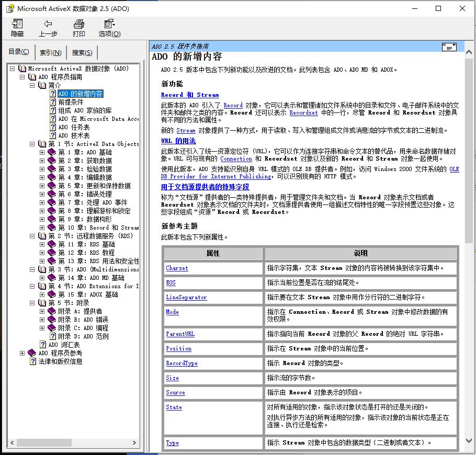This screenshot has width=476, height=455.
Task: Click tree pane horizontal scroll right arrow
Action: coord(134,442)
